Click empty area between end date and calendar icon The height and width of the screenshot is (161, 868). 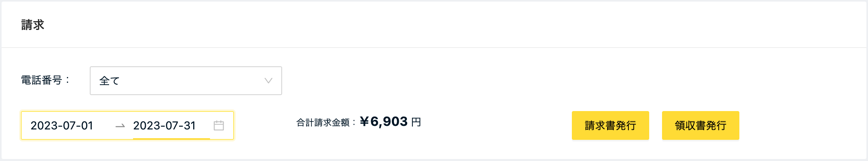[x=205, y=125]
